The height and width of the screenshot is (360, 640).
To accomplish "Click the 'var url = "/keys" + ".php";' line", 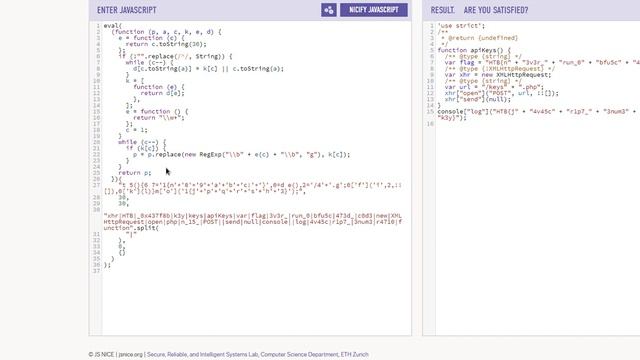I will tap(494, 87).
